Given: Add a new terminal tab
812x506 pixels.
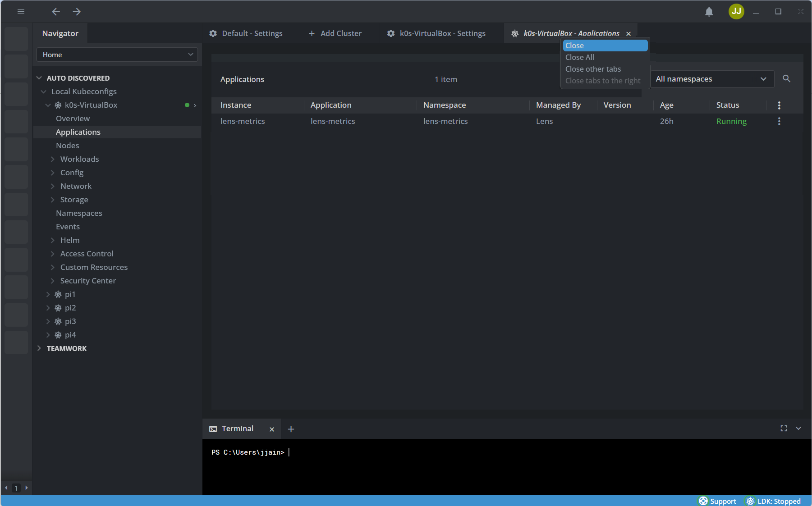Looking at the screenshot, I should [291, 429].
